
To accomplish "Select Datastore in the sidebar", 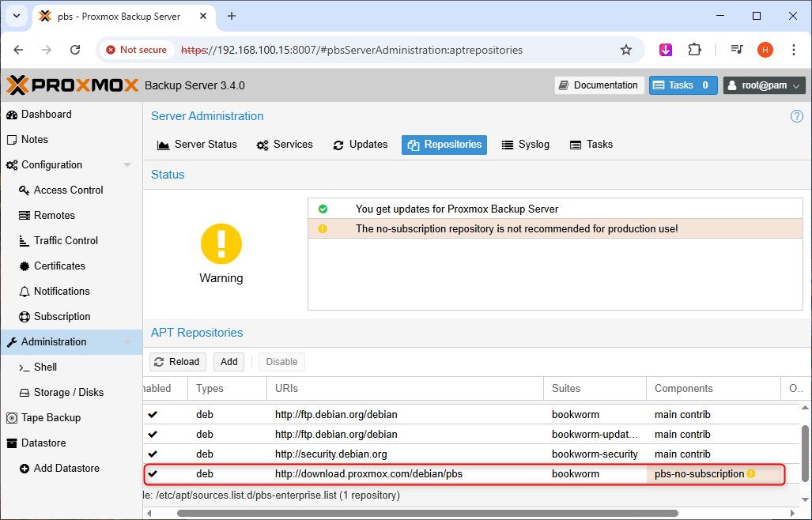I will (x=43, y=443).
